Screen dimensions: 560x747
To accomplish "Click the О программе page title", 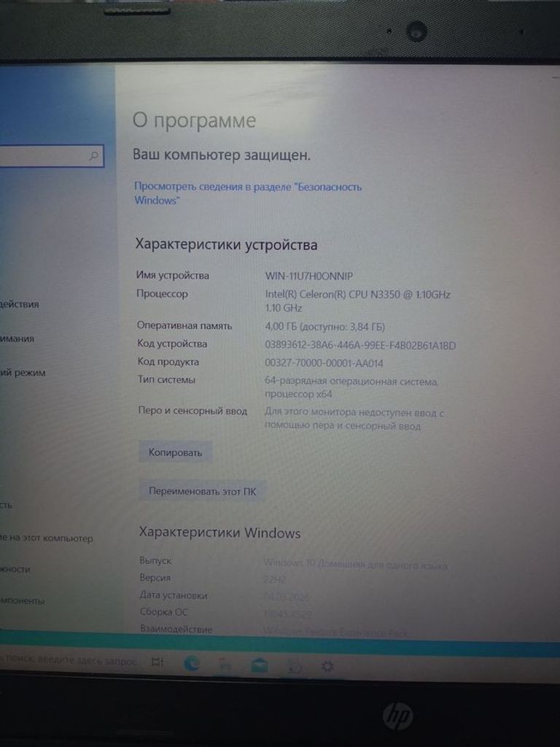I will point(194,120).
